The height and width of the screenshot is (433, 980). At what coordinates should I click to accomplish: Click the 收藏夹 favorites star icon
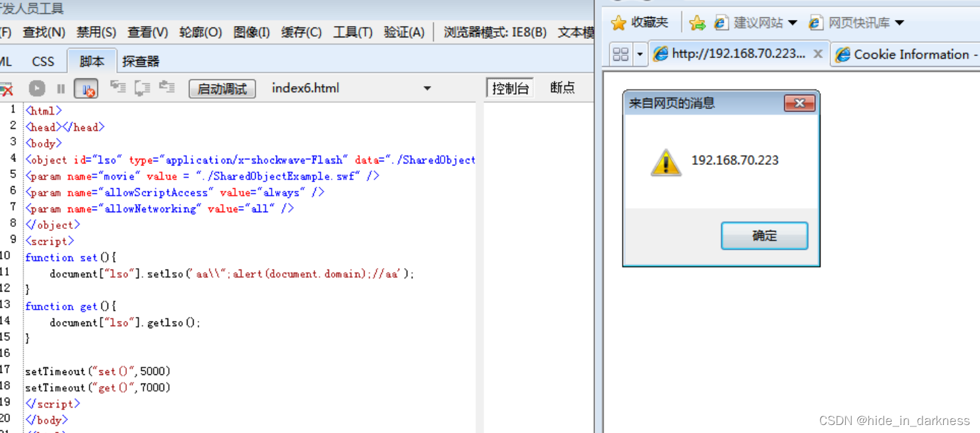pyautogui.click(x=619, y=23)
